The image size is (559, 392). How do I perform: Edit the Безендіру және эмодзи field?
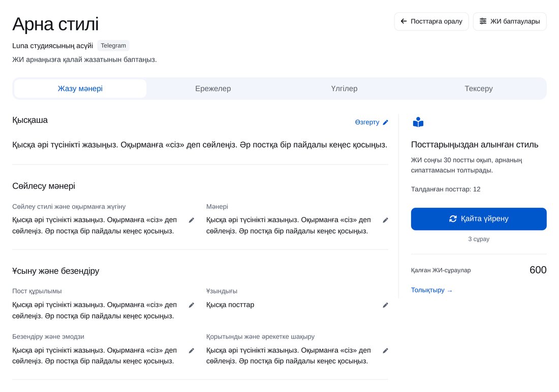[x=192, y=351]
